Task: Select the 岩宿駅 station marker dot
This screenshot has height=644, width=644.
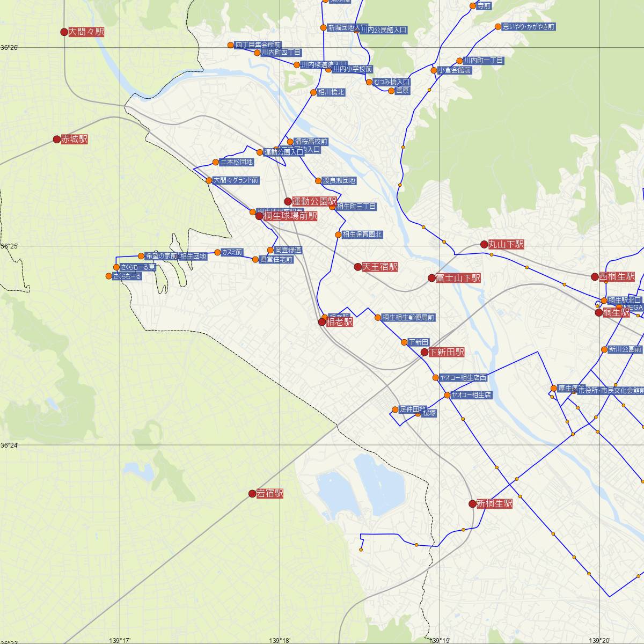Action: coord(252,494)
